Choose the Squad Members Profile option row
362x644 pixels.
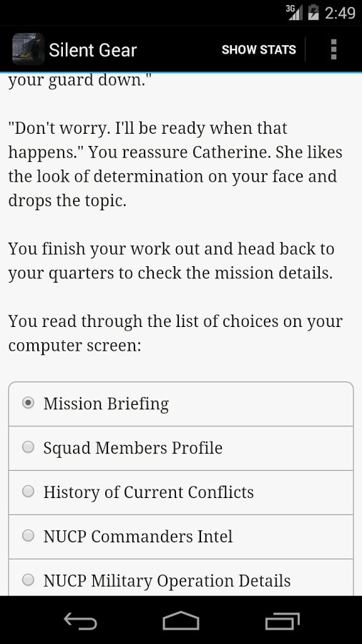pyautogui.click(x=181, y=448)
